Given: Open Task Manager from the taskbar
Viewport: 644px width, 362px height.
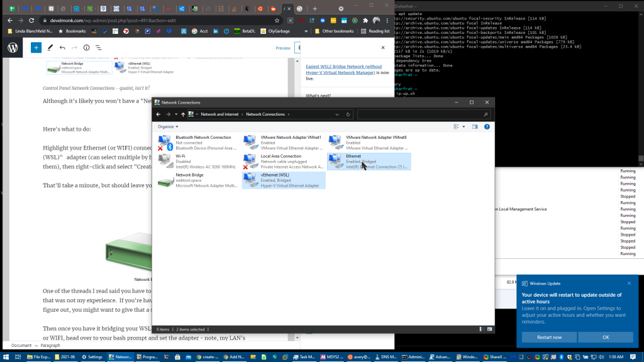Looking at the screenshot, I should (x=306, y=357).
